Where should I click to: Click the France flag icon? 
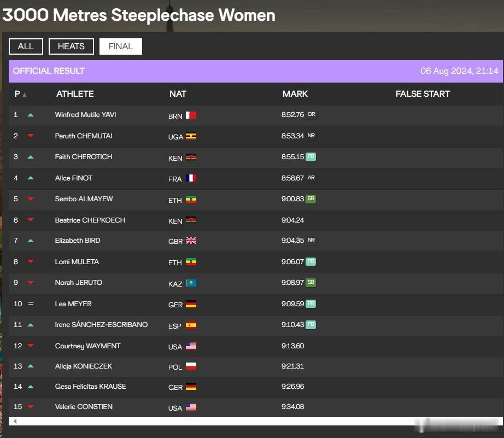[191, 178]
